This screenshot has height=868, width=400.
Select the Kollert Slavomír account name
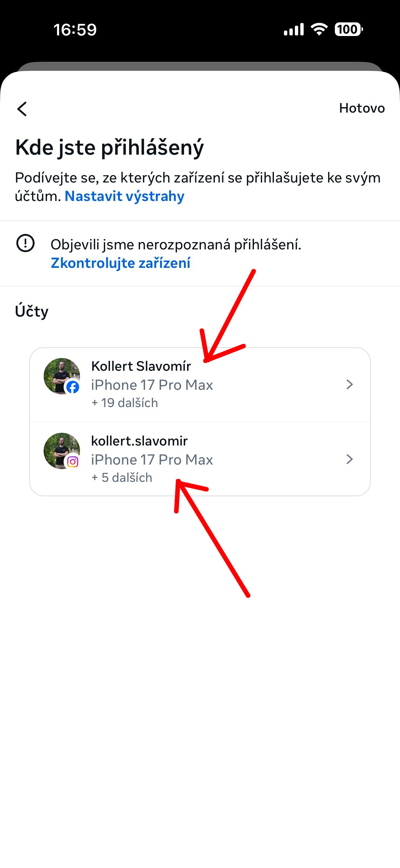(141, 366)
